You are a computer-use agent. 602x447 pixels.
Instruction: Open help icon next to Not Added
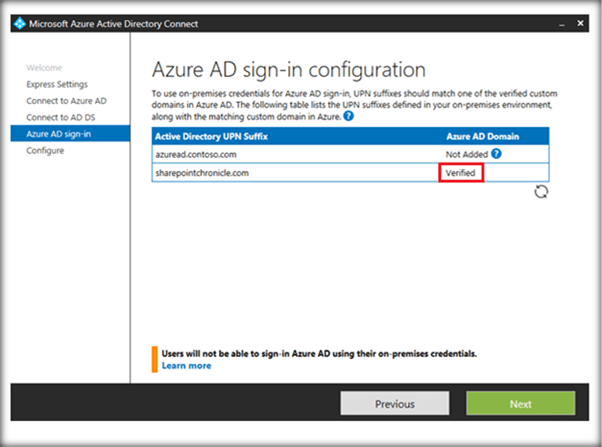(x=496, y=153)
